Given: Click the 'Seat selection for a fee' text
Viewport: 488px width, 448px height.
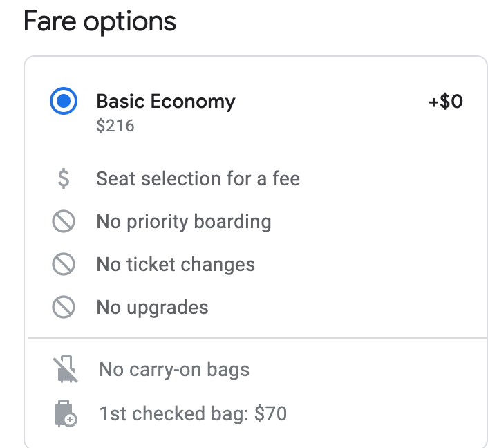Looking at the screenshot, I should point(198,178).
